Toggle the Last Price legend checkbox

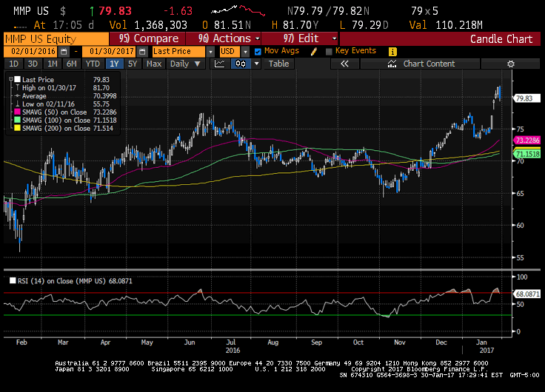(17, 80)
